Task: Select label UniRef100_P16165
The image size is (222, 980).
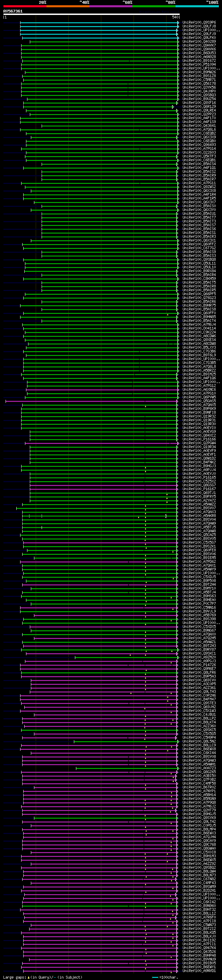Action: 199,477
